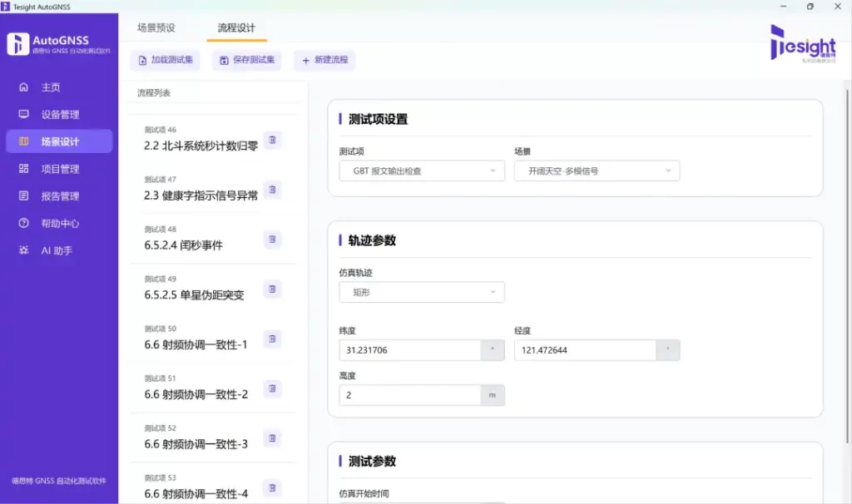Delete test item 53 射频协调一致性-4

pyautogui.click(x=272, y=487)
